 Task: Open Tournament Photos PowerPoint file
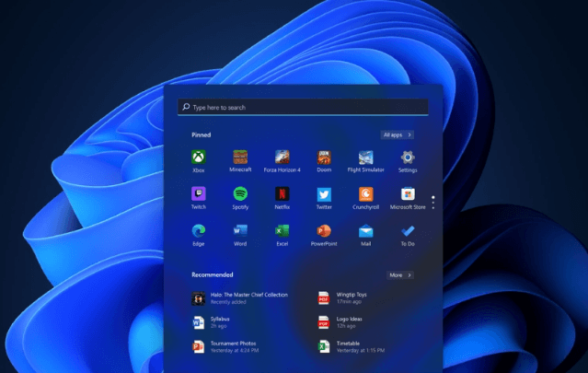225,346
